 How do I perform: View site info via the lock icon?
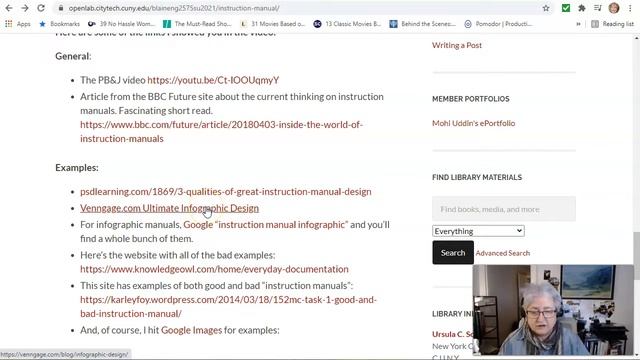click(61, 8)
